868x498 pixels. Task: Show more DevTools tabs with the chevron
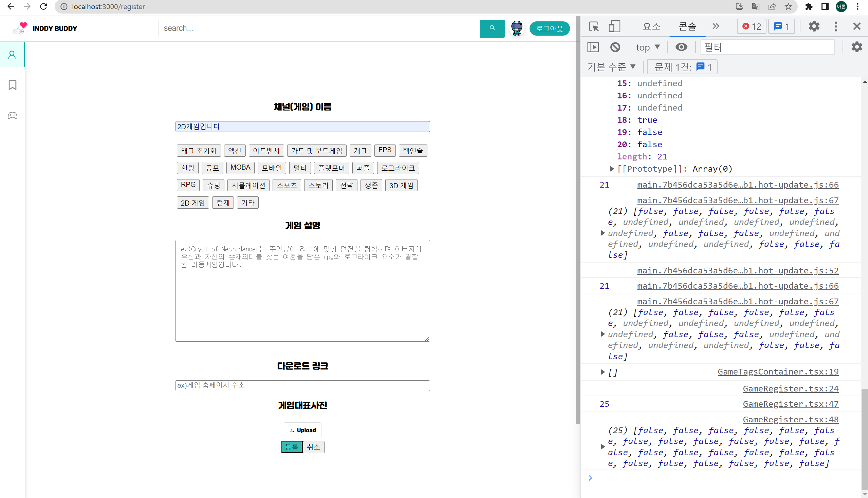point(716,26)
